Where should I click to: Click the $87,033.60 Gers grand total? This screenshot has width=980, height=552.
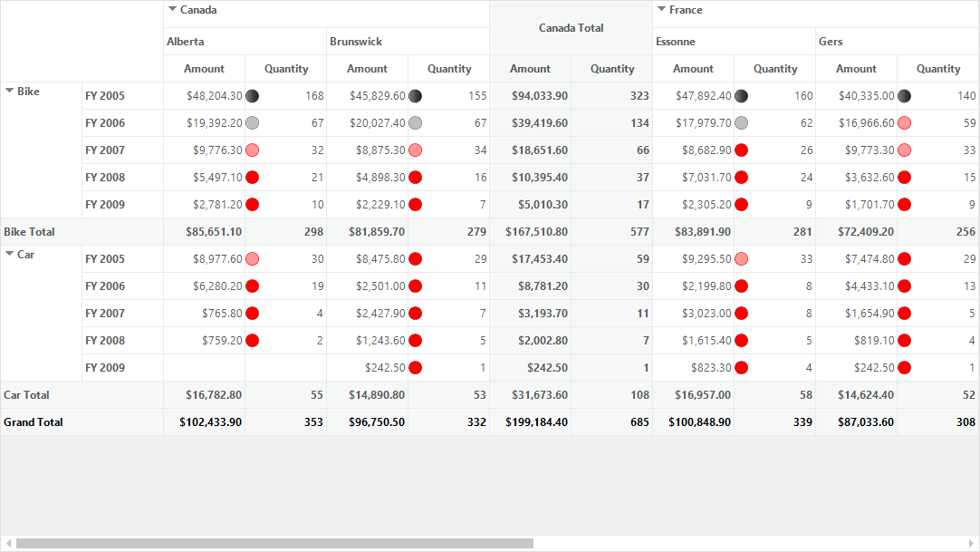point(856,422)
